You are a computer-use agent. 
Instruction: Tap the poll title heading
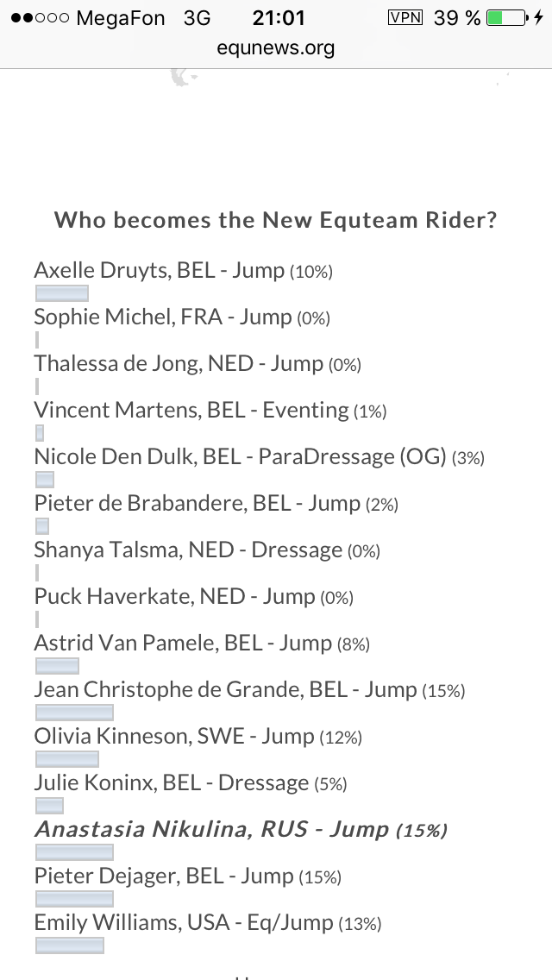point(276,220)
